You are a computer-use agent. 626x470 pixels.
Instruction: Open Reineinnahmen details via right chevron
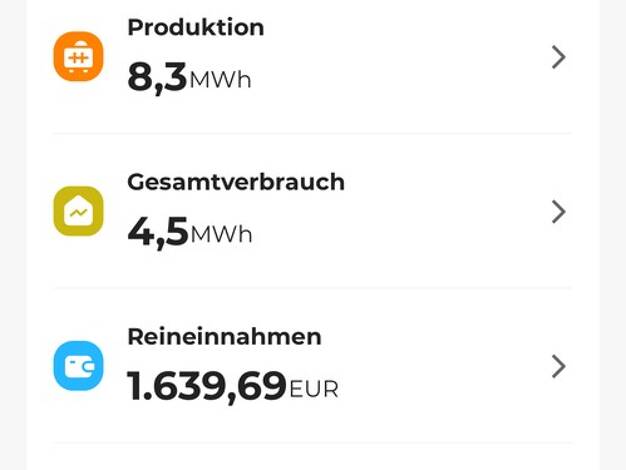tap(558, 366)
